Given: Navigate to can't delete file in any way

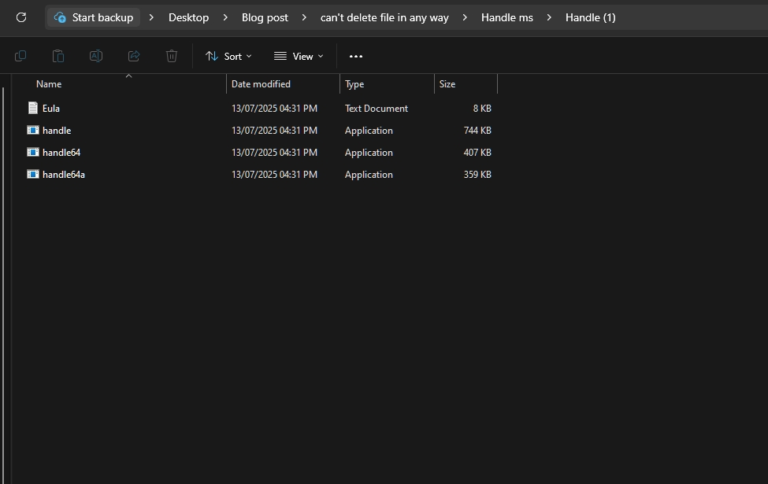Looking at the screenshot, I should click(384, 18).
